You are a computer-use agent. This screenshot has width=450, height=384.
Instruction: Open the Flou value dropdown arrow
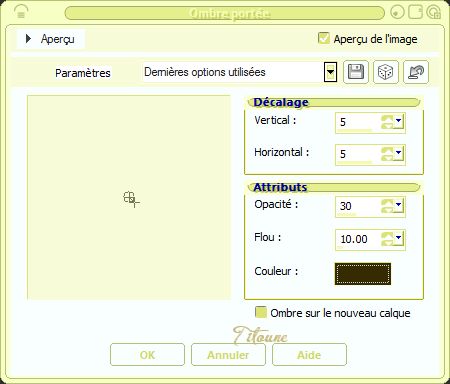pos(399,238)
